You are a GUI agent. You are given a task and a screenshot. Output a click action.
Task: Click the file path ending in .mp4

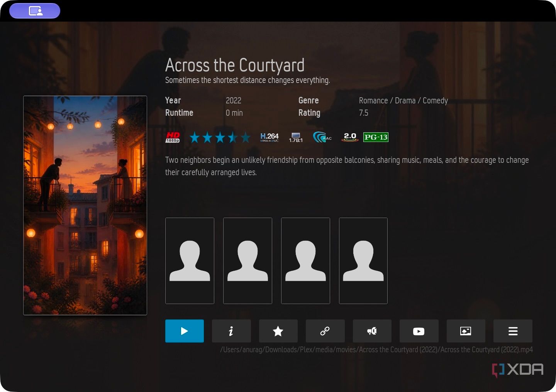(376, 350)
